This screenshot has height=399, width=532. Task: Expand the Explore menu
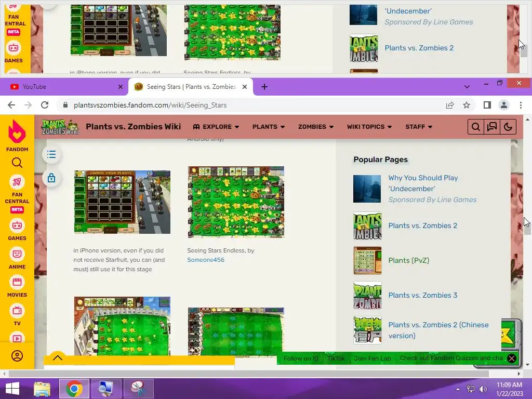click(216, 127)
